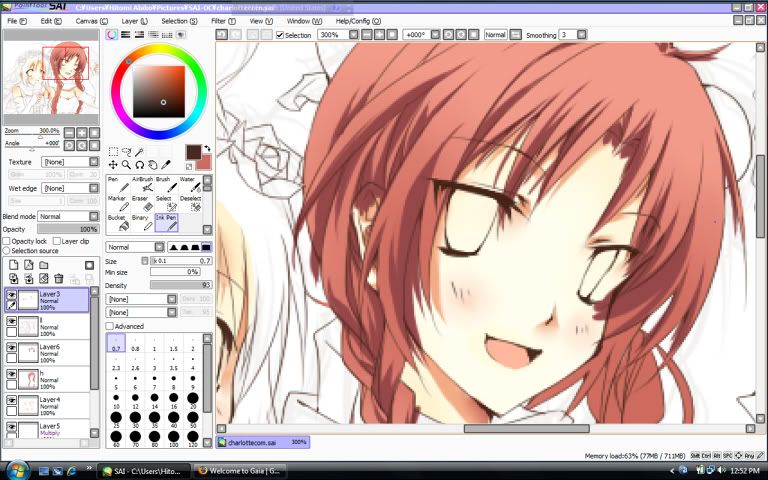
Task: Open the Edit menu
Action: [x=51, y=21]
